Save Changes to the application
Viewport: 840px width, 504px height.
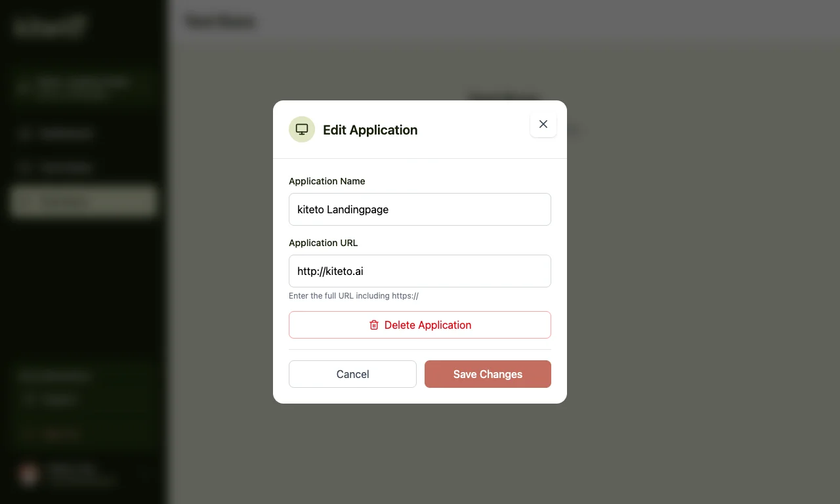tap(488, 374)
